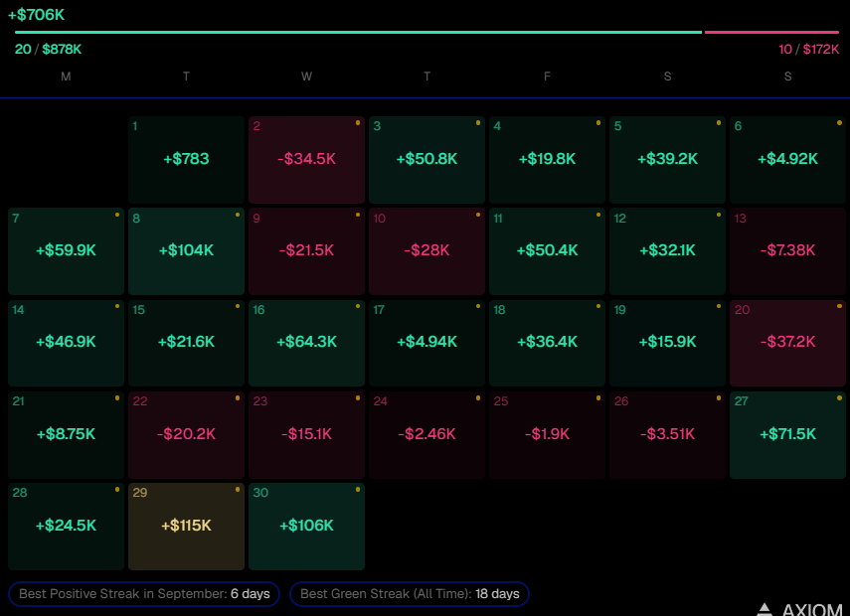Screen dimensions: 850x616
Task: View day 5 with +$39.2K profit
Action: point(667,160)
